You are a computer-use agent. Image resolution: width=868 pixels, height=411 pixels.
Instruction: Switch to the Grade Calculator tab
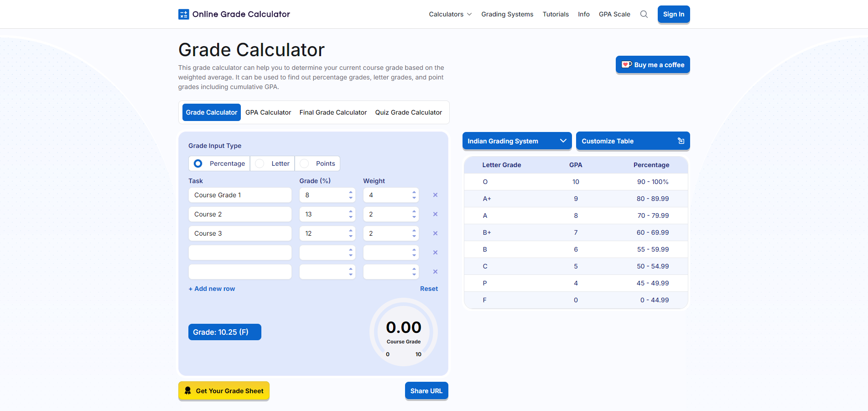tap(212, 112)
